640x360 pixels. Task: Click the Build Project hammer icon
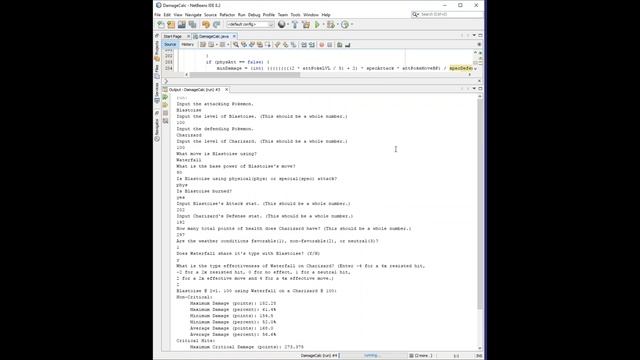click(295, 24)
